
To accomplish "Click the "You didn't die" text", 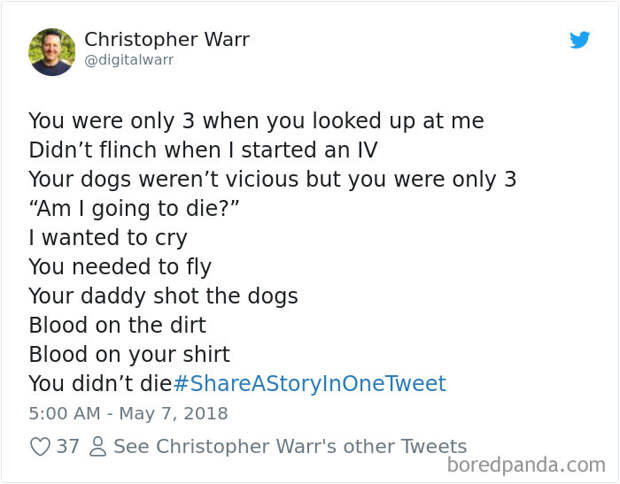I will click(100, 384).
